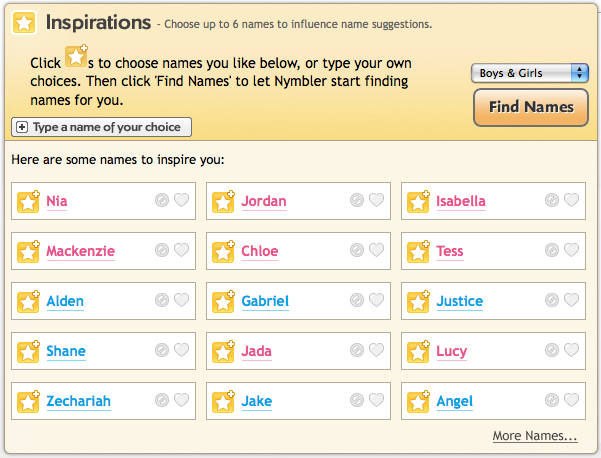Star the name Isabella as inspiration
The height and width of the screenshot is (458, 601).
[x=418, y=201]
